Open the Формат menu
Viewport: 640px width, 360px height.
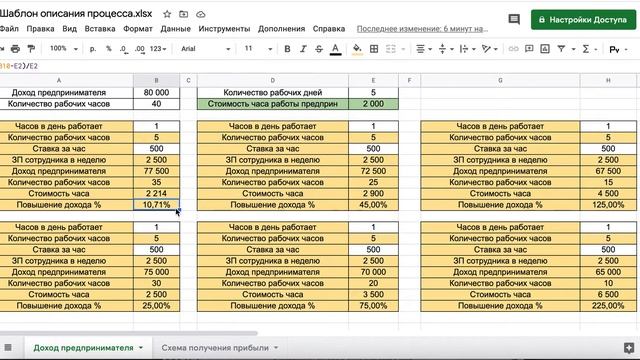[138, 29]
